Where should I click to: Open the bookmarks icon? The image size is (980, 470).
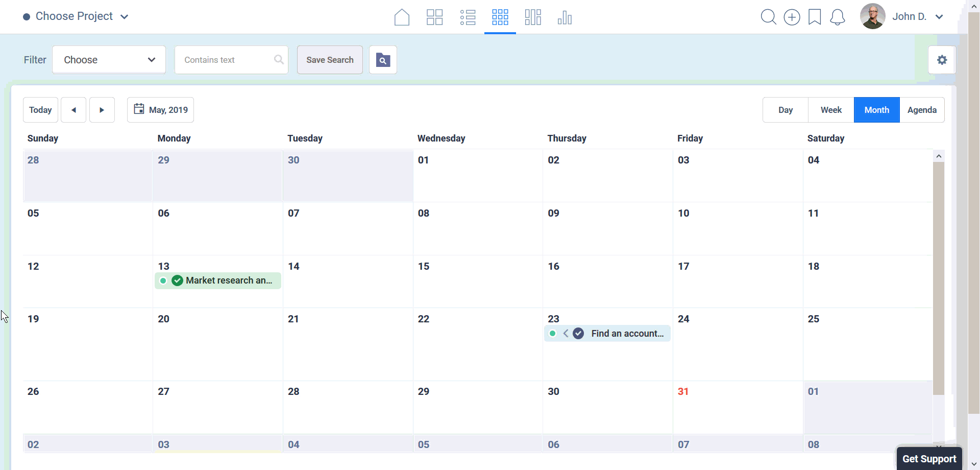pyautogui.click(x=815, y=17)
